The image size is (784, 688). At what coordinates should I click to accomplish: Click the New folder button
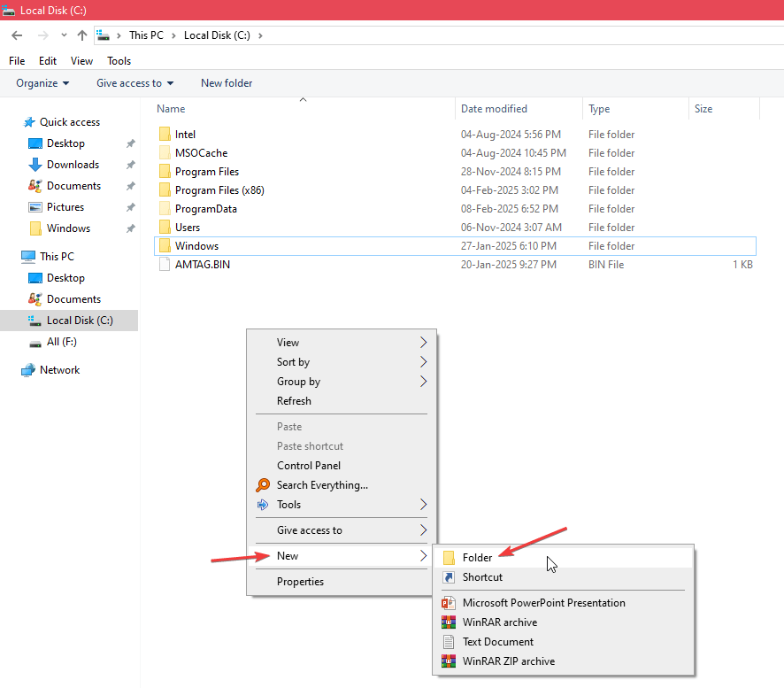tap(227, 83)
